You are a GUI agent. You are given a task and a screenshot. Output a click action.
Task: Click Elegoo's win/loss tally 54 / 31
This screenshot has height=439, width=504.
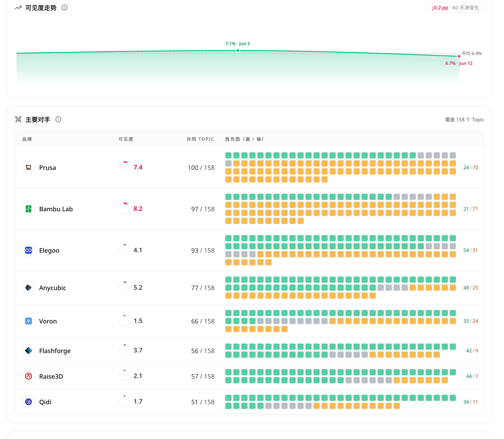pyautogui.click(x=471, y=250)
